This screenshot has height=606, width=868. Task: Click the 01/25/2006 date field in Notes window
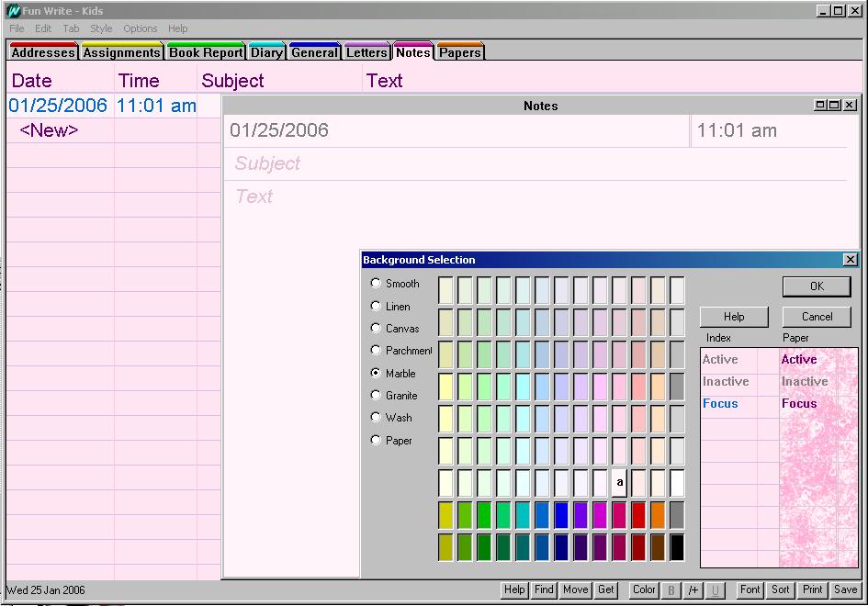tap(457, 131)
